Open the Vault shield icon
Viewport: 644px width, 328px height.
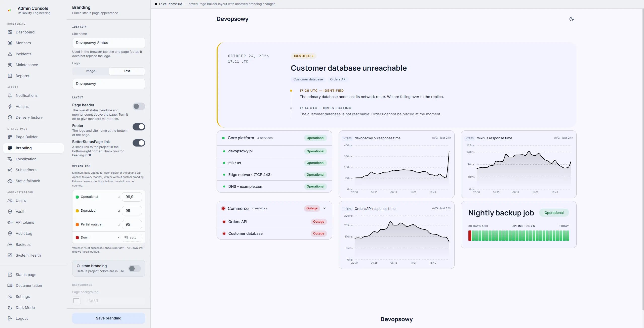click(10, 212)
